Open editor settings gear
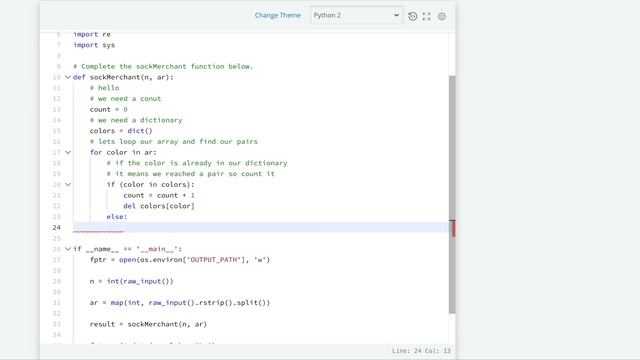 442,16
